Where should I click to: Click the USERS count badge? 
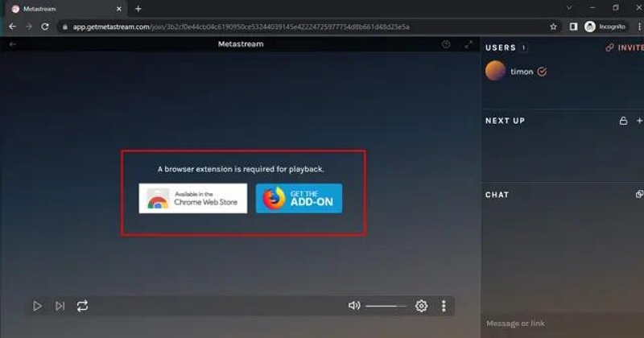523,47
